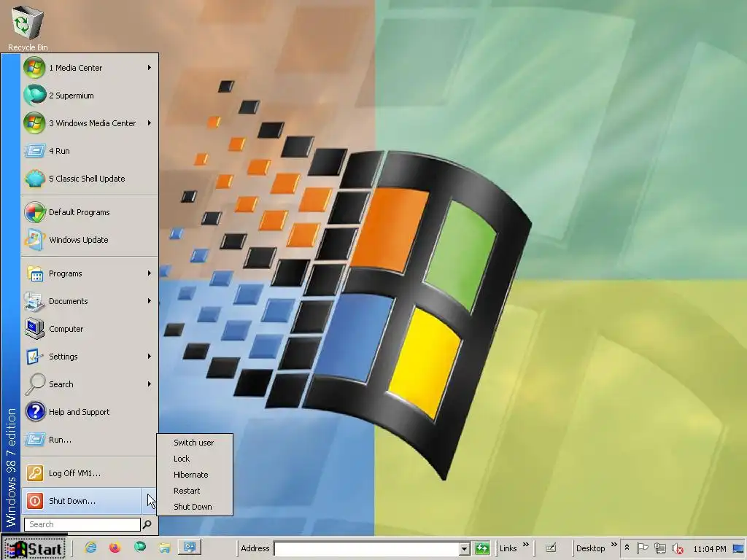Click the network tray icon
The width and height of the screenshot is (747, 560).
click(659, 548)
